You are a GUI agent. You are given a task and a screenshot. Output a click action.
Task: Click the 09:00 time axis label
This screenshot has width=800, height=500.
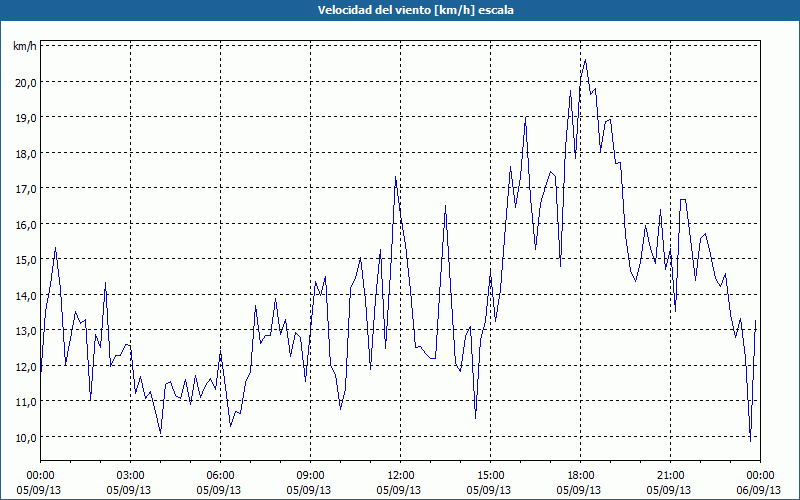click(310, 476)
